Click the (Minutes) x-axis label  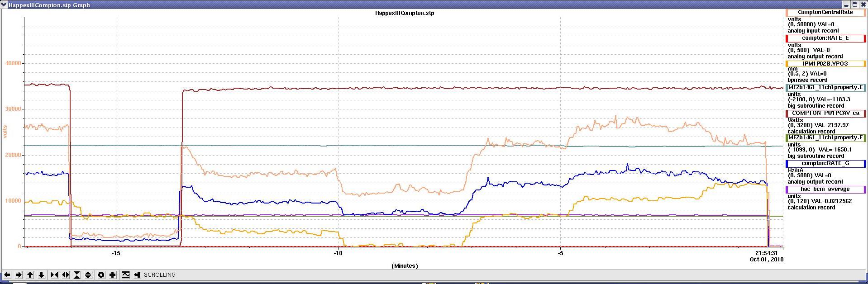pyautogui.click(x=405, y=265)
